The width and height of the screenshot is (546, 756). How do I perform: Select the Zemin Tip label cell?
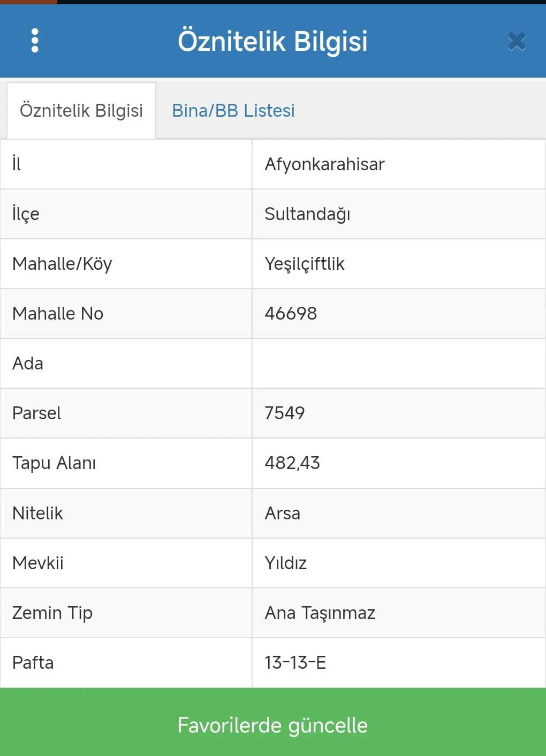pyautogui.click(x=126, y=613)
